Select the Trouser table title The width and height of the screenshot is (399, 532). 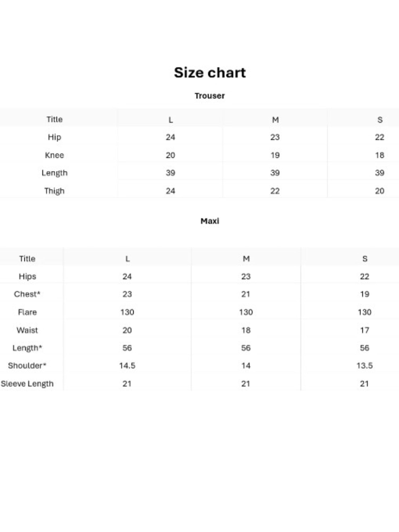coord(210,96)
